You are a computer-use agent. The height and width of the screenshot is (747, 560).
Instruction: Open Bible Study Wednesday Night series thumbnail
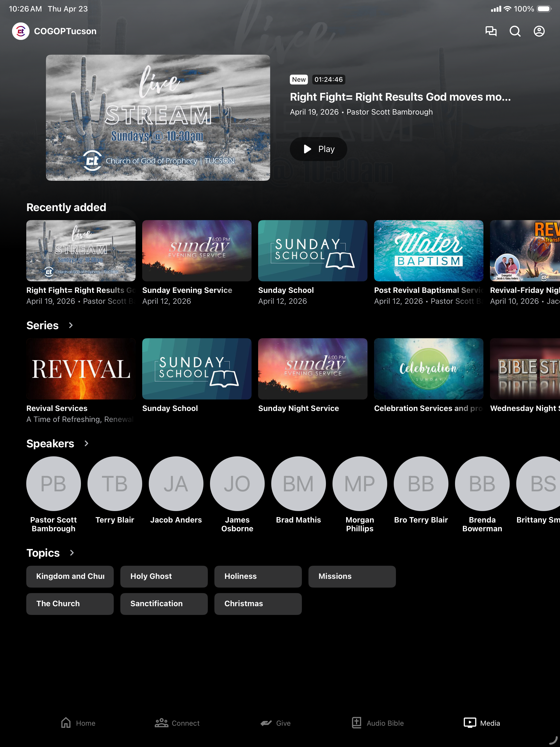tap(525, 369)
